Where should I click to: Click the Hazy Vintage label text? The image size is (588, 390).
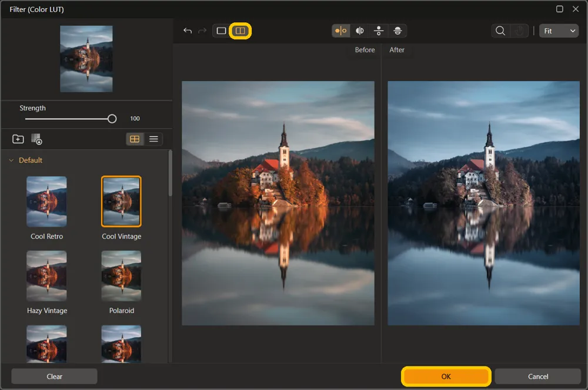point(47,311)
